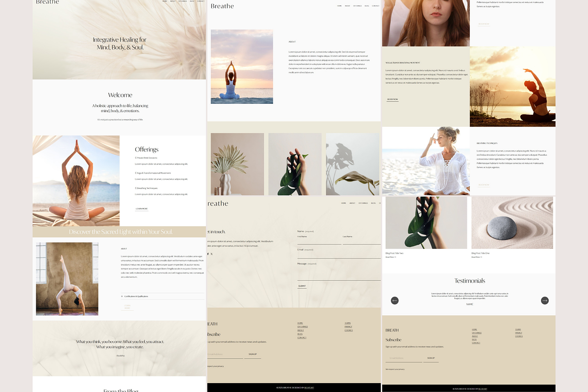Viewport: 588px width, 392px height.
Task: Open Read More under Blog Post Title One
Action: (476, 257)
